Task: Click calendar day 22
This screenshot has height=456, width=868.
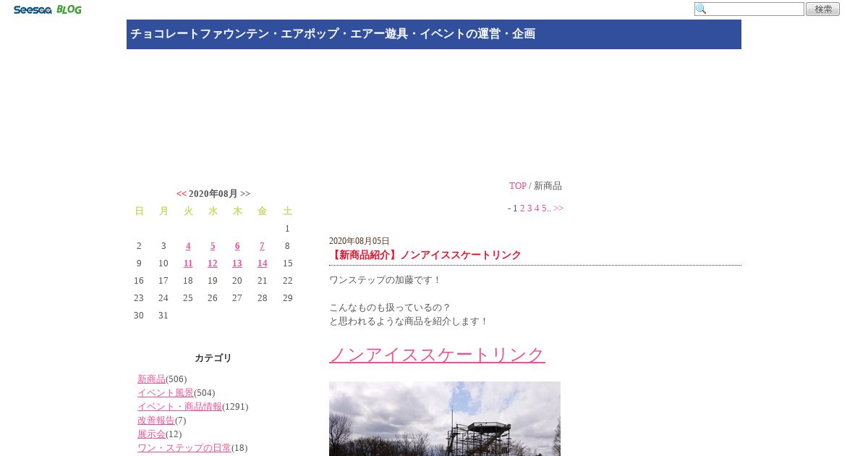Action: 287,281
